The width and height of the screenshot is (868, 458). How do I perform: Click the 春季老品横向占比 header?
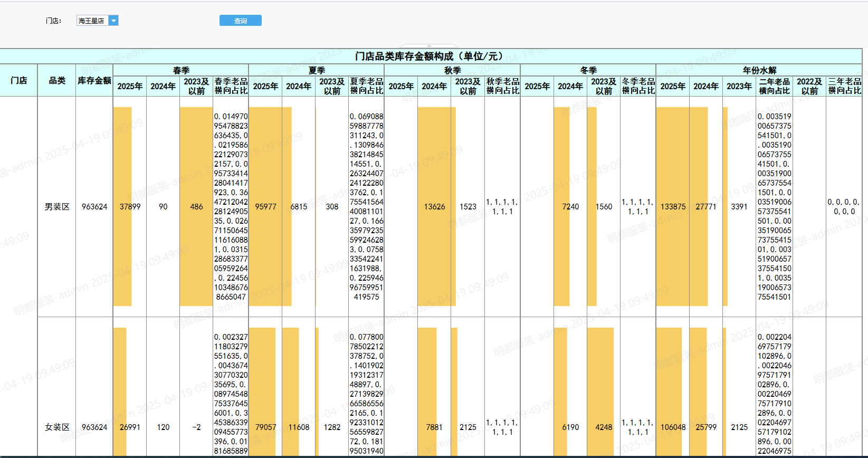point(231,86)
